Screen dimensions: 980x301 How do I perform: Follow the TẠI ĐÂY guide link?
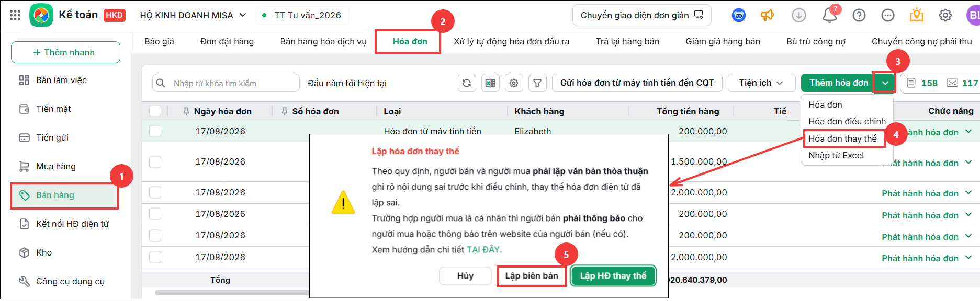click(x=484, y=250)
